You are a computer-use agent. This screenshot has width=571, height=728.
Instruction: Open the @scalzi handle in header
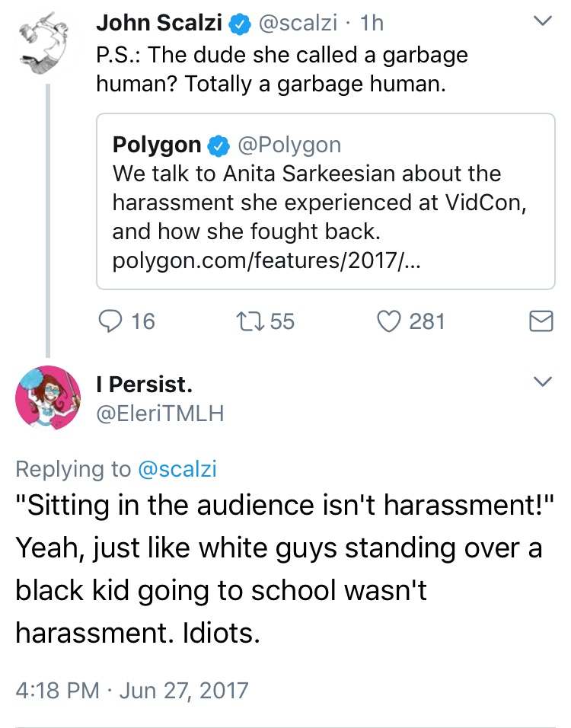point(298,23)
